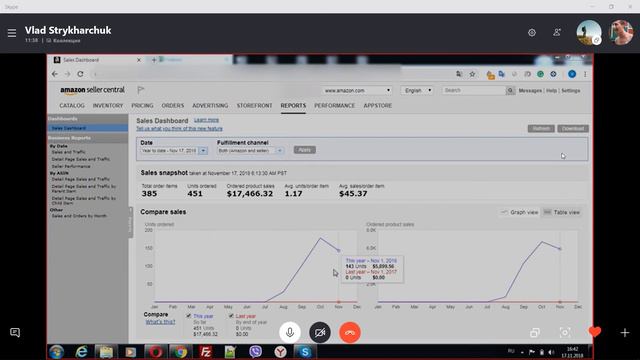Open Internet Explorer from the taskbar
Viewport: 640px width, 360px height.
[82, 352]
